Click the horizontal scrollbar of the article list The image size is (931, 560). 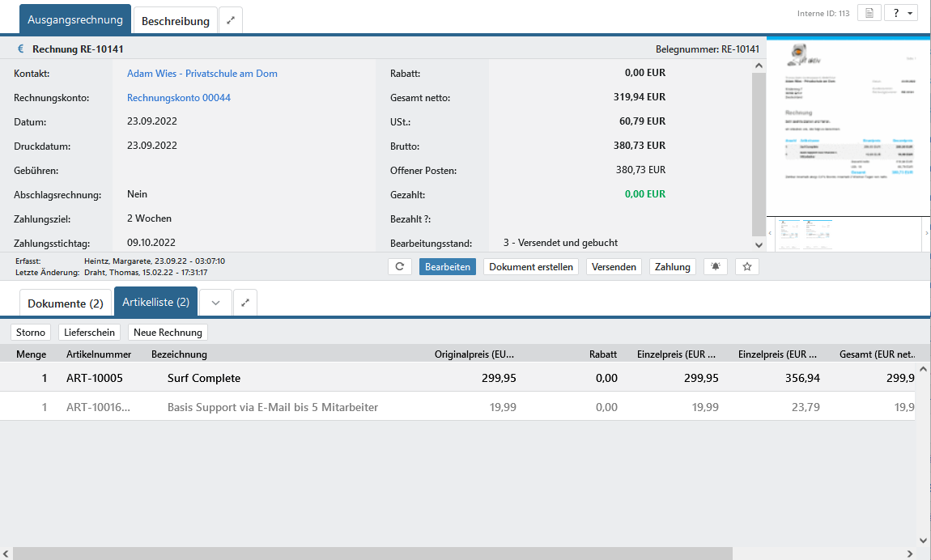[x=372, y=554]
